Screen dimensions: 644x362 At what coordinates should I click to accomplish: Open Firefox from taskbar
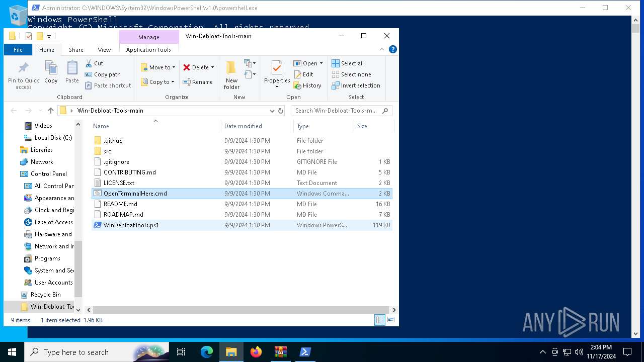256,352
